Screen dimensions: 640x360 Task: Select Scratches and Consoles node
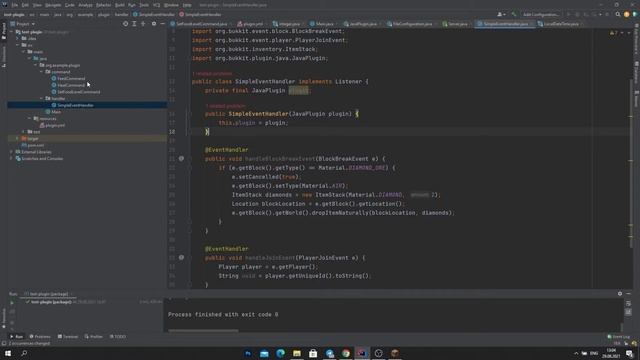pyautogui.click(x=39, y=158)
